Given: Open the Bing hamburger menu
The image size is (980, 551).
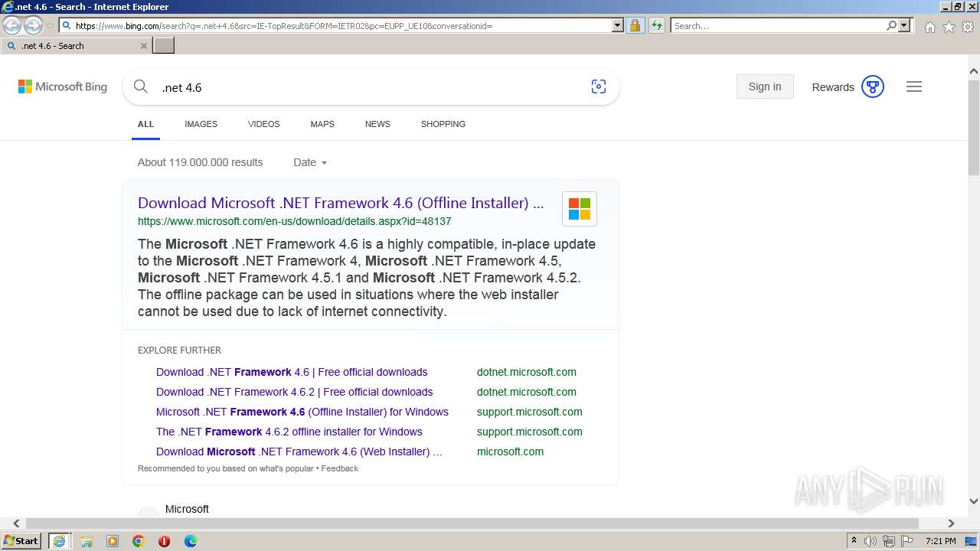Looking at the screenshot, I should click(914, 86).
